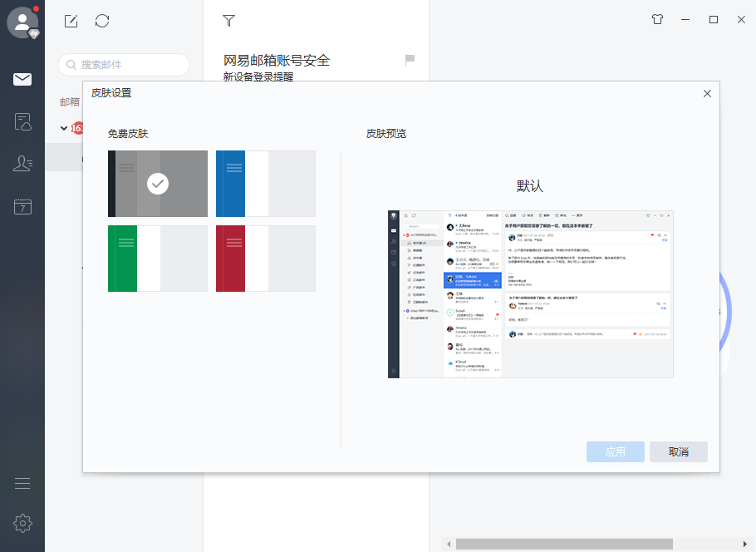
Task: Select the red skin theme
Action: tap(265, 259)
